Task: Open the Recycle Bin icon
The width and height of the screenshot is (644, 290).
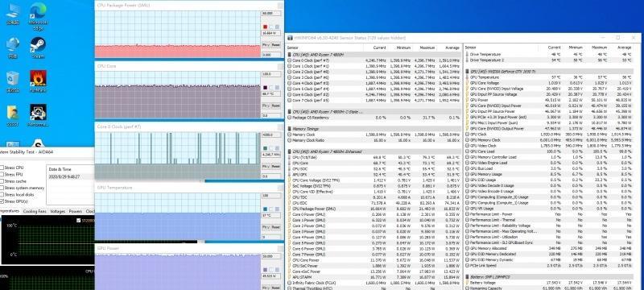Action: pyautogui.click(x=13, y=81)
